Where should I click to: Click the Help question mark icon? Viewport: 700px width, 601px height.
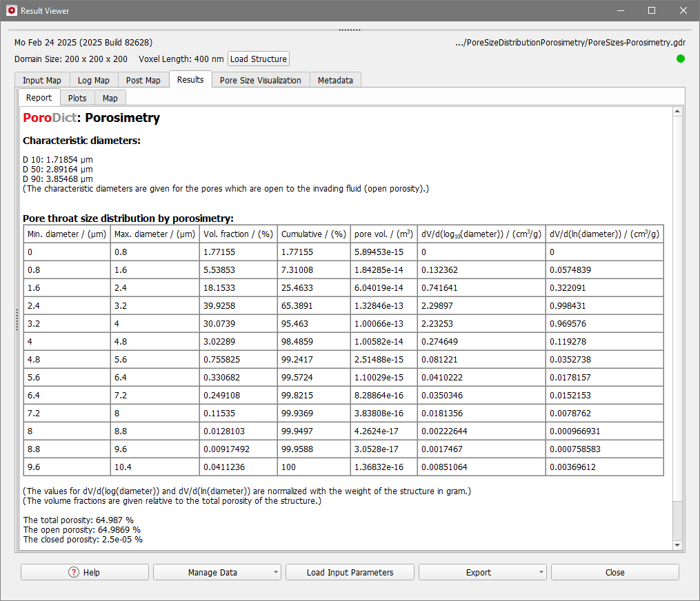tap(72, 572)
